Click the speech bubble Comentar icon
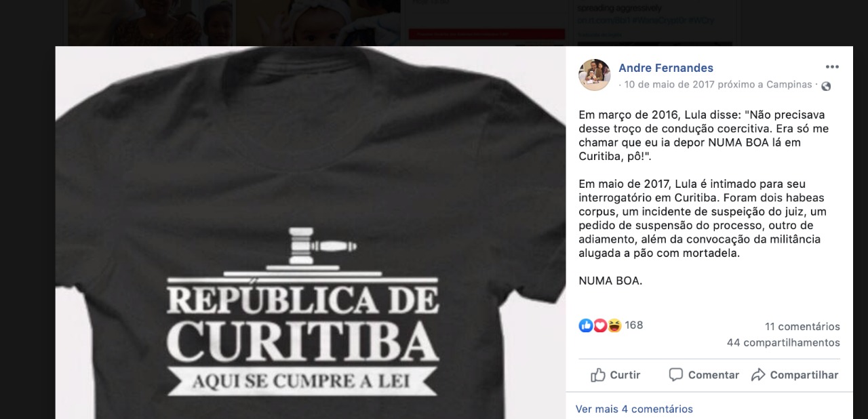 (675, 375)
